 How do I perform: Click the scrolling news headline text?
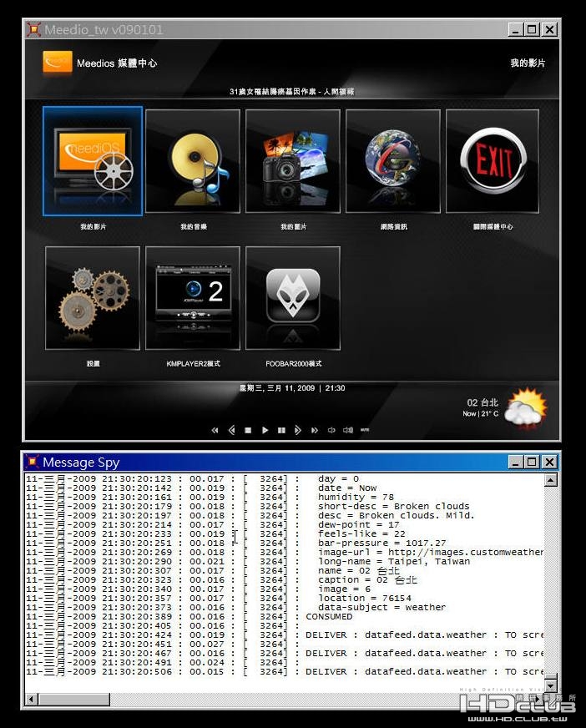(291, 92)
